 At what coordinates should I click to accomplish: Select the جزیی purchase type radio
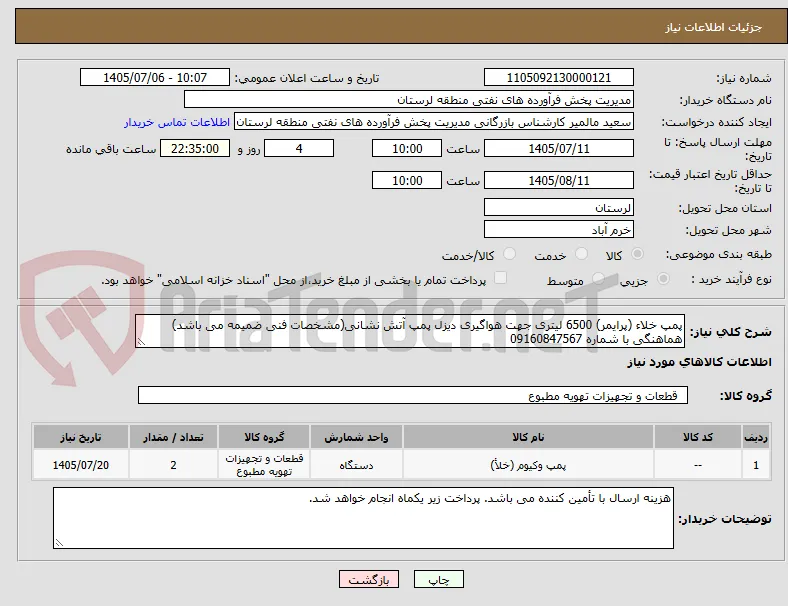[663, 279]
